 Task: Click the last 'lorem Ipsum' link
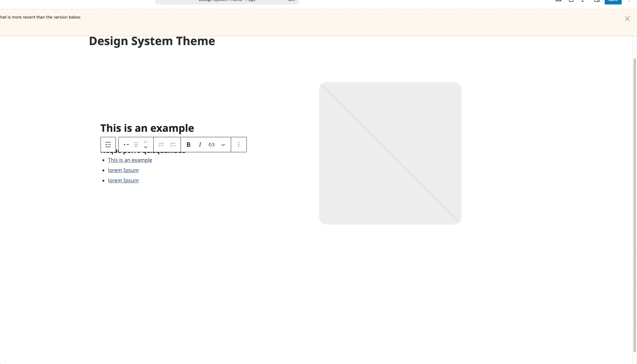(x=123, y=180)
